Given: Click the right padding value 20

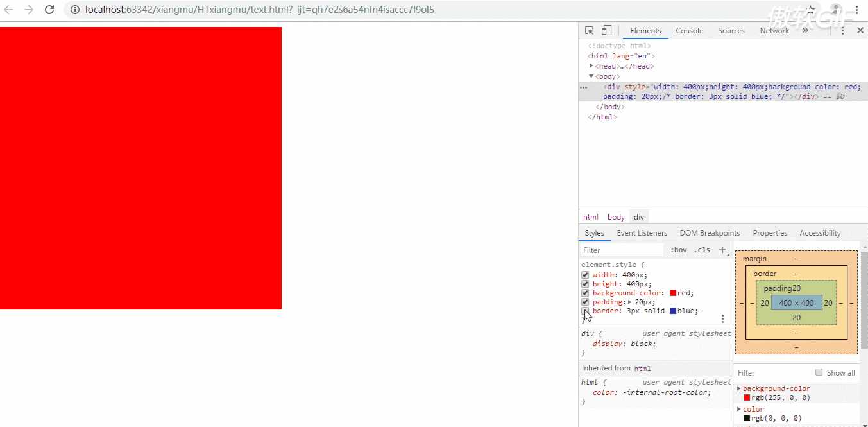Looking at the screenshot, I should (x=828, y=303).
